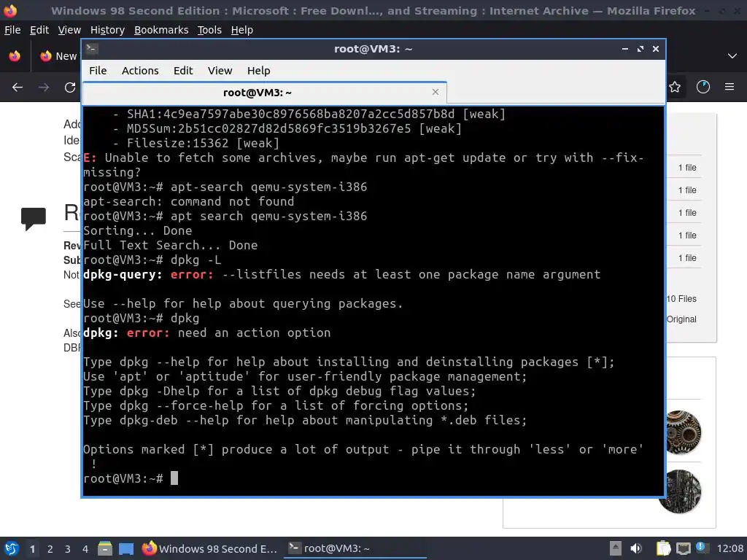Open the 'Original' link on the archive page

point(682,319)
